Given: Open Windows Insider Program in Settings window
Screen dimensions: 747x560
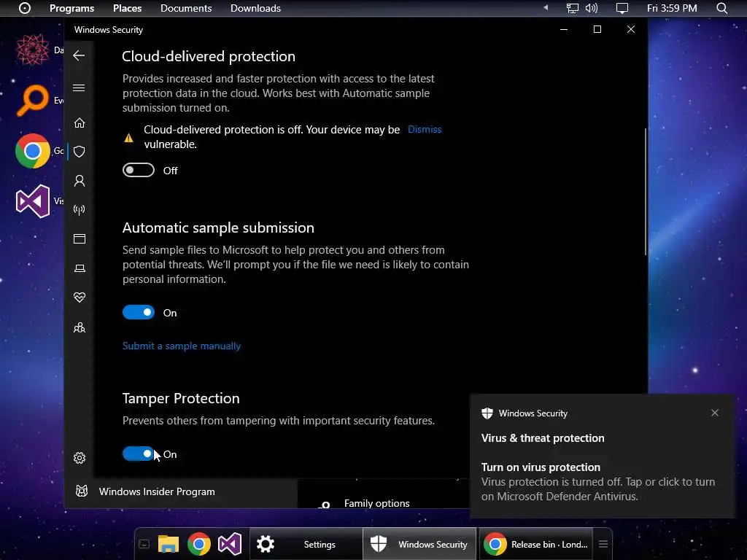Looking at the screenshot, I should tap(157, 491).
